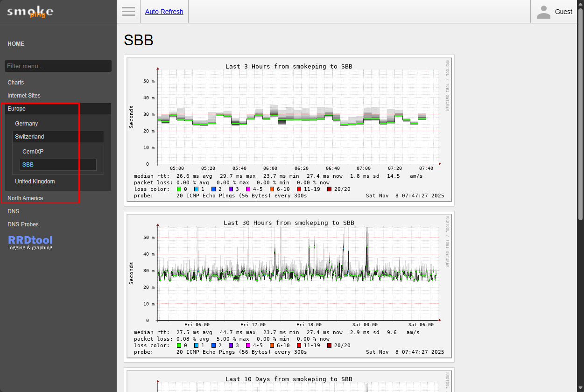Viewport: 584px width, 392px height.
Task: Expand the North America section
Action: click(x=25, y=198)
